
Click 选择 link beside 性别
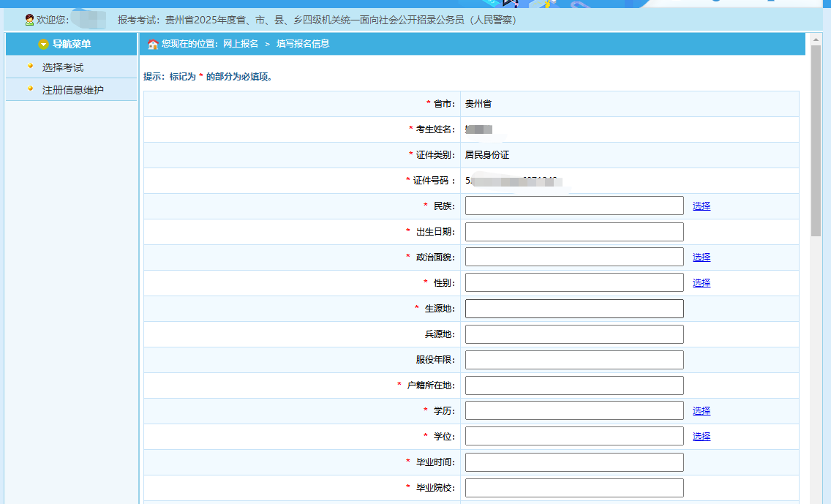point(701,282)
